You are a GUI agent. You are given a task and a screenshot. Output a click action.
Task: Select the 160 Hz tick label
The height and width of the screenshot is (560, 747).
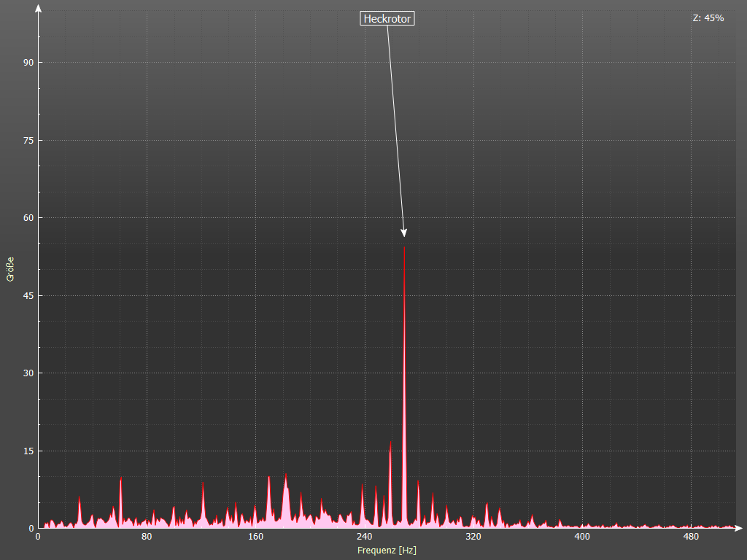click(x=255, y=537)
